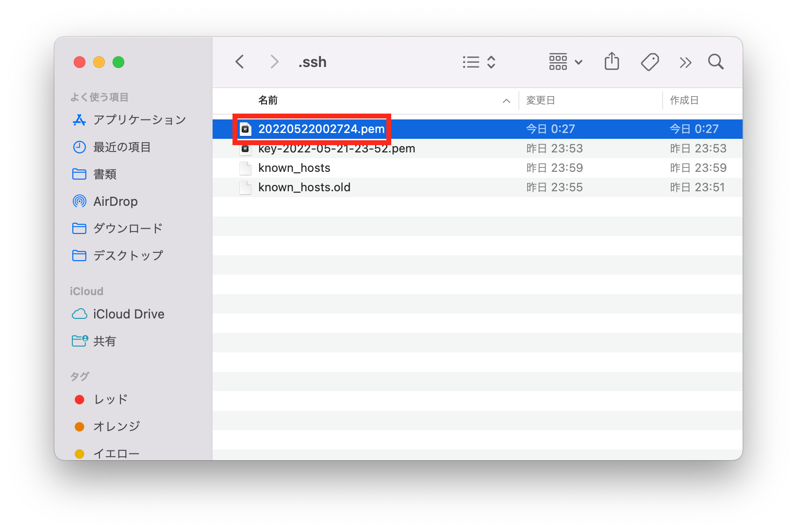
Task: Expand hidden toolbar items via double chevron
Action: pos(685,62)
